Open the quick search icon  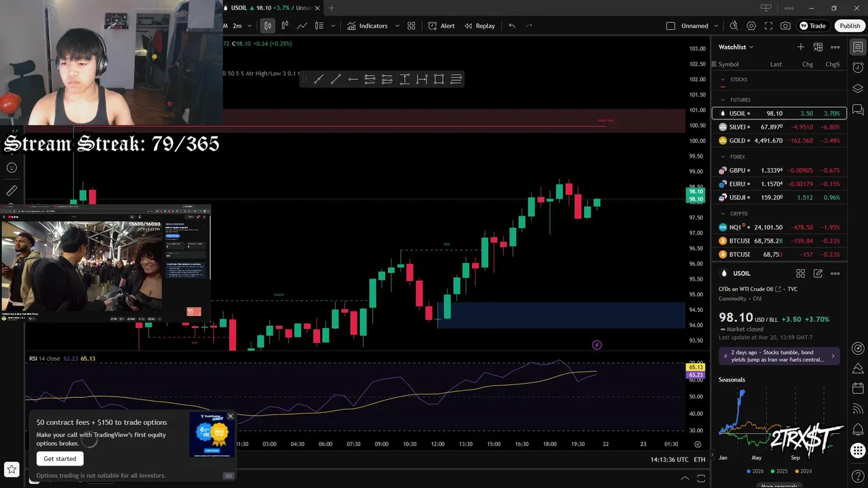(x=734, y=26)
